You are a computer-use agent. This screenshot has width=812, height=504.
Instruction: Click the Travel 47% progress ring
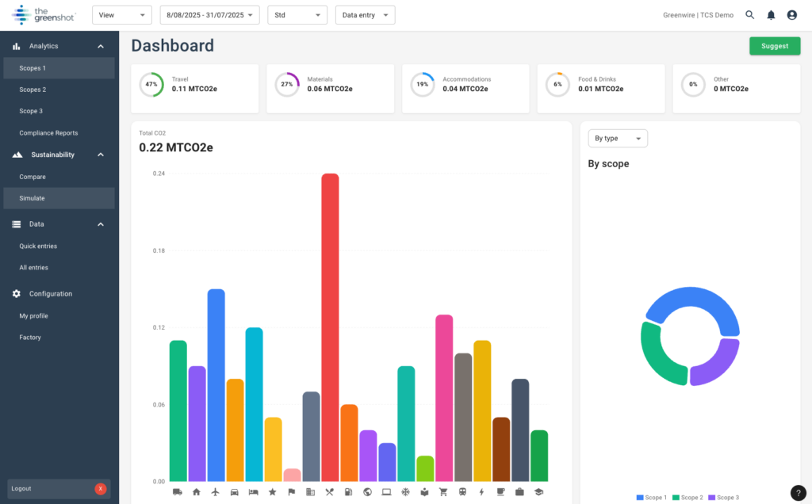(151, 84)
